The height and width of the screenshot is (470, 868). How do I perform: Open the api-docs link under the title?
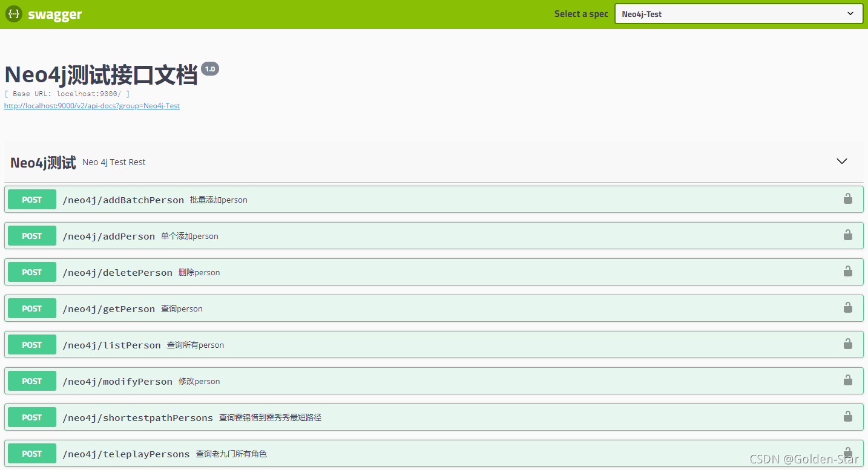[91, 106]
